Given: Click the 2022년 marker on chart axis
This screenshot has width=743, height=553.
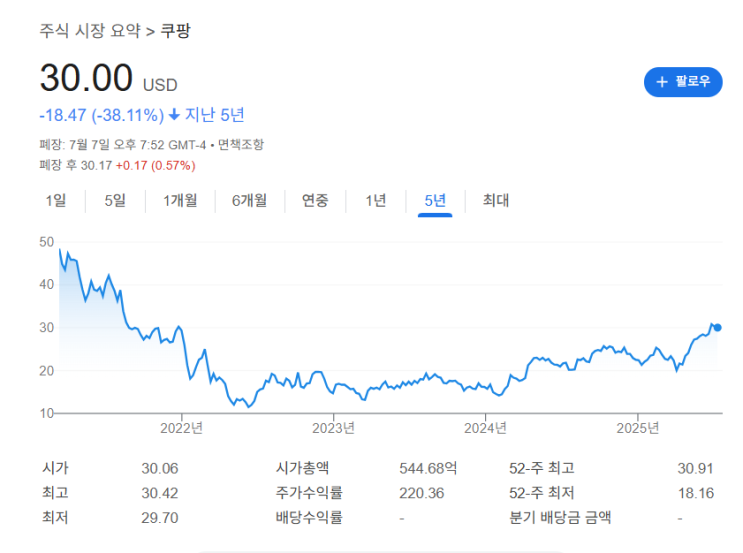Looking at the screenshot, I should coord(181,428).
